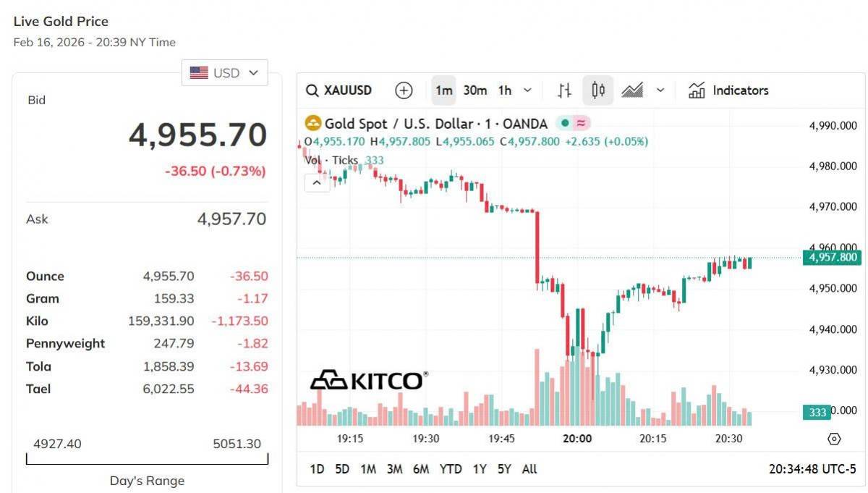Select the bars chart style icon
This screenshot has width=868, height=493.
(565, 90)
